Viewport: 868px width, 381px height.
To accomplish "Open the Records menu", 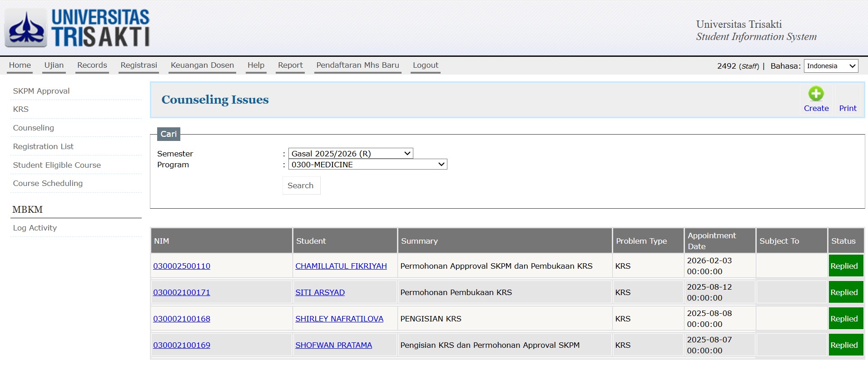I will [x=92, y=65].
